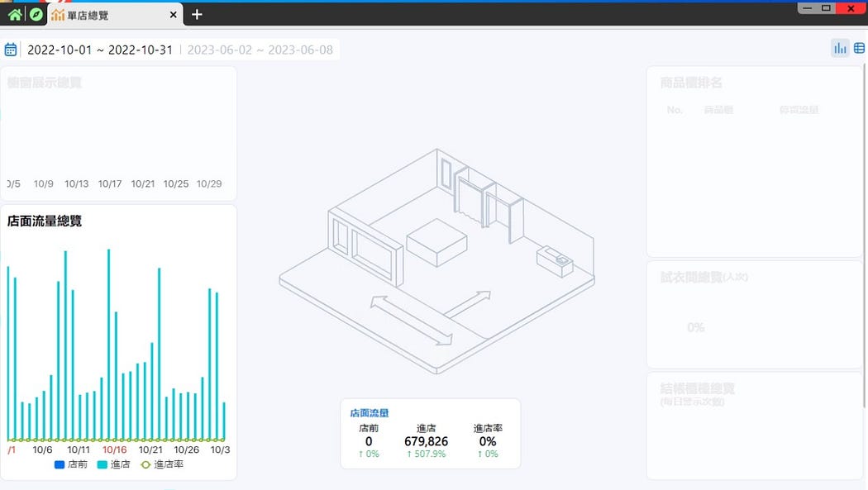Screen dimensions: 868x490
Task: Click the 試衣間總覽 panel title
Action: pyautogui.click(x=703, y=277)
